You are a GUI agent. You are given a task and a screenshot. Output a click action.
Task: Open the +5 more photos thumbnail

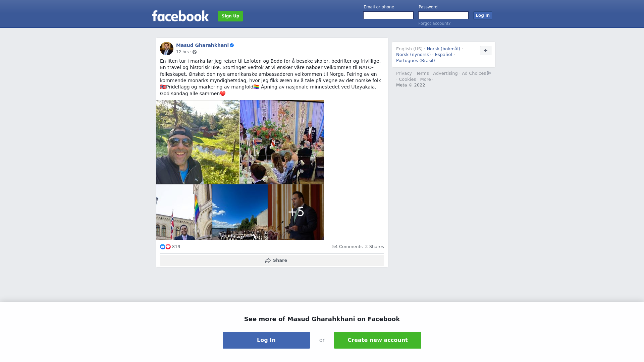pos(296,212)
